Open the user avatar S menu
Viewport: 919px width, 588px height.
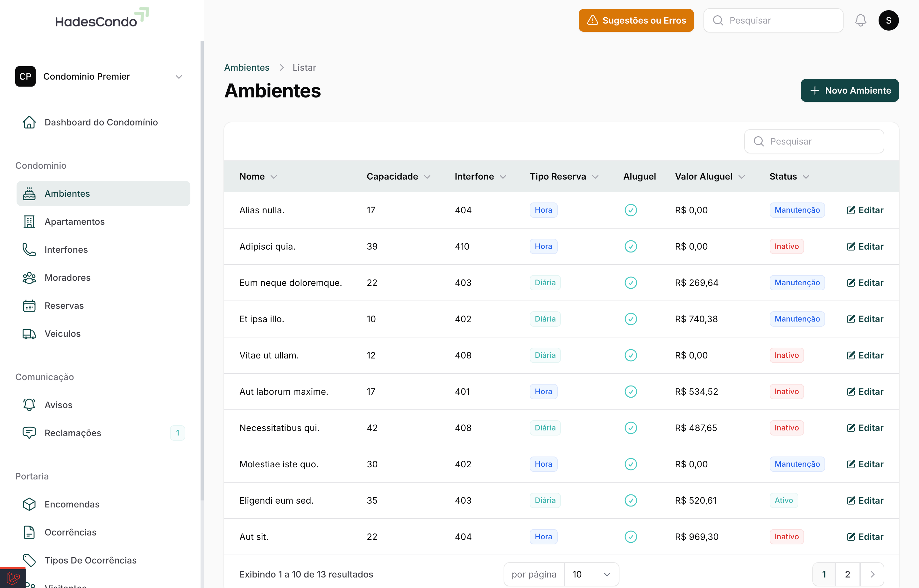[x=888, y=20]
